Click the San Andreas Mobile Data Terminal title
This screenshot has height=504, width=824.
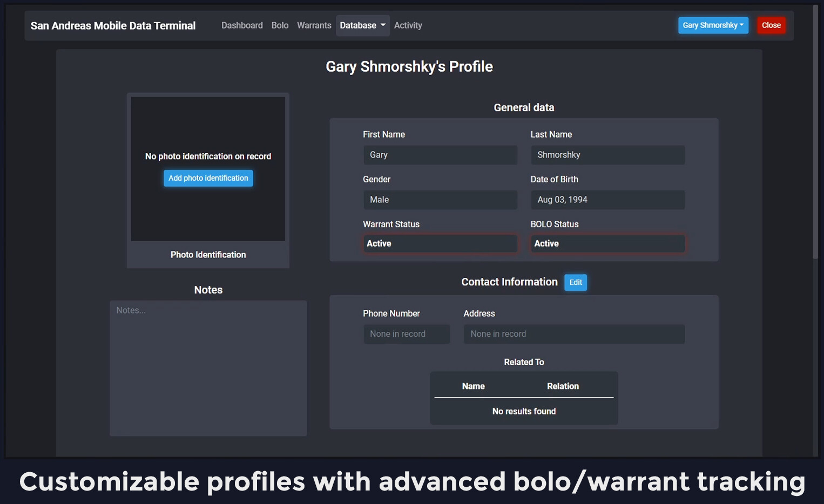[x=113, y=25]
